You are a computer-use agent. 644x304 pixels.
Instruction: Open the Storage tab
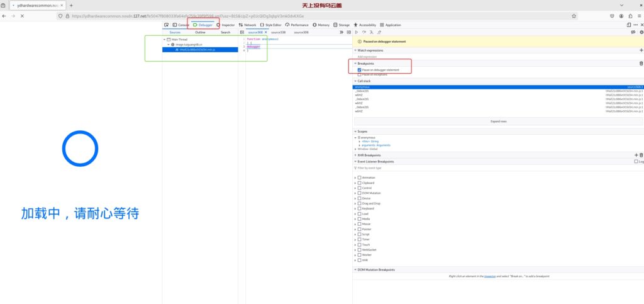(x=341, y=25)
